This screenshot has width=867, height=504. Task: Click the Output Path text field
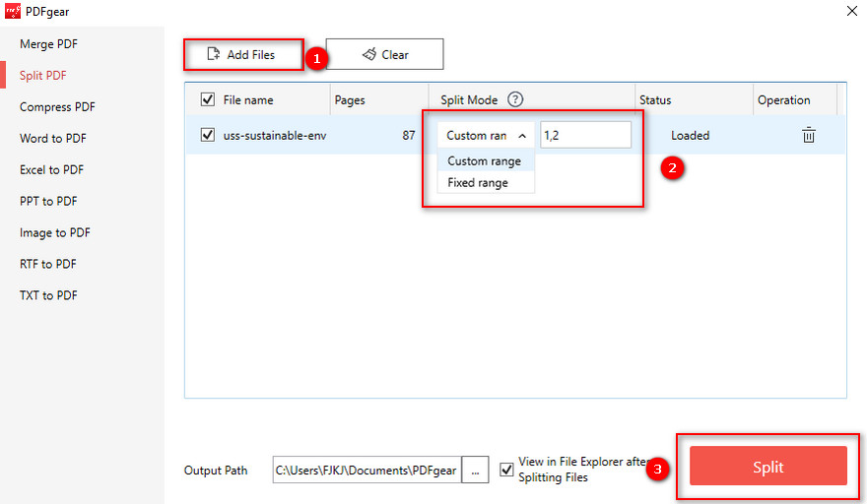367,470
